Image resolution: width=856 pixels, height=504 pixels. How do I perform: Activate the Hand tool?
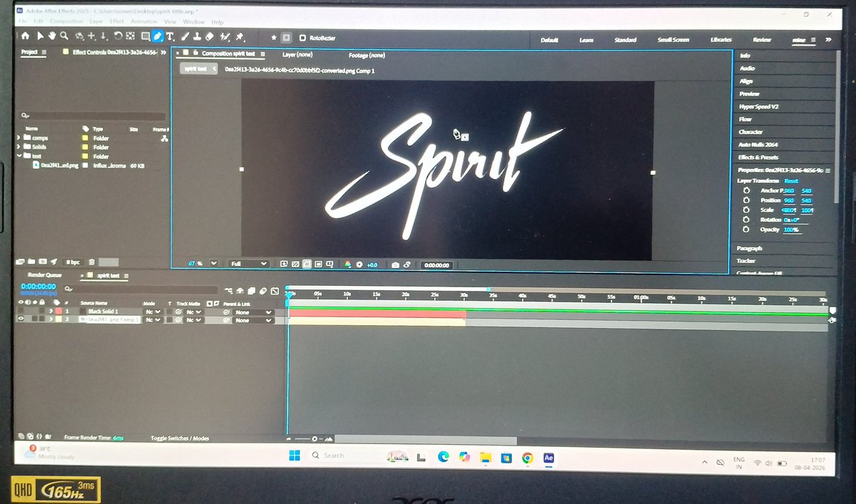51,36
